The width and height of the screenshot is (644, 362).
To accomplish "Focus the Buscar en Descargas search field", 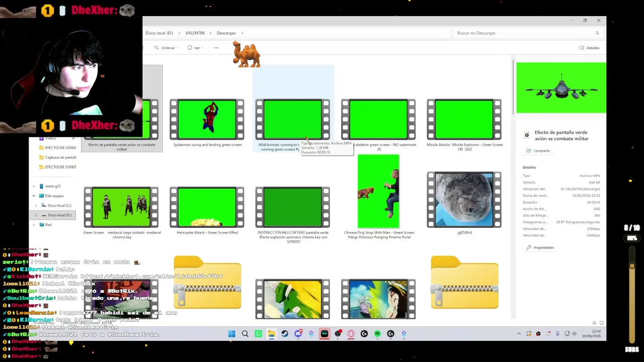I will (x=527, y=33).
